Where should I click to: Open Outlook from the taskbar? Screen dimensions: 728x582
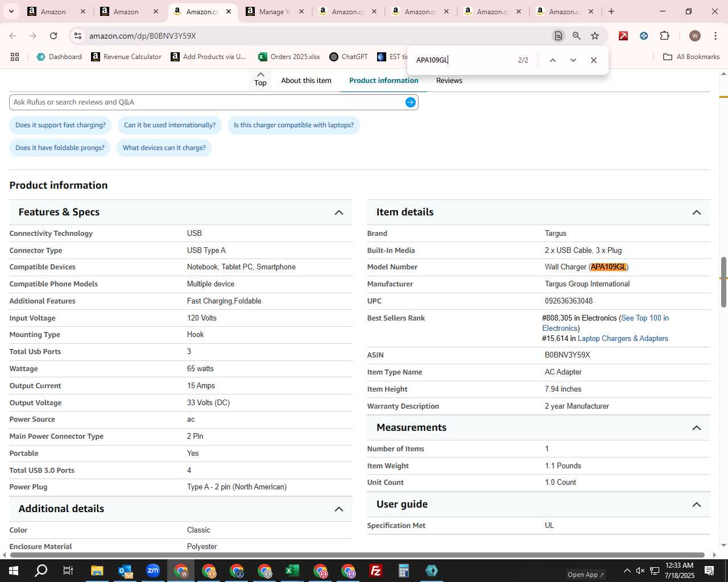(x=125, y=571)
